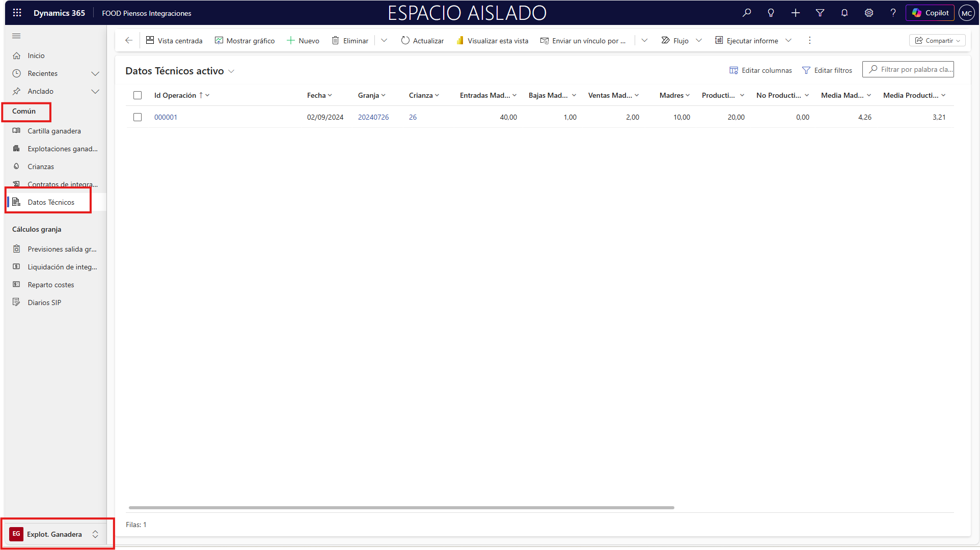Click the search magnifier icon in header

pyautogui.click(x=747, y=13)
